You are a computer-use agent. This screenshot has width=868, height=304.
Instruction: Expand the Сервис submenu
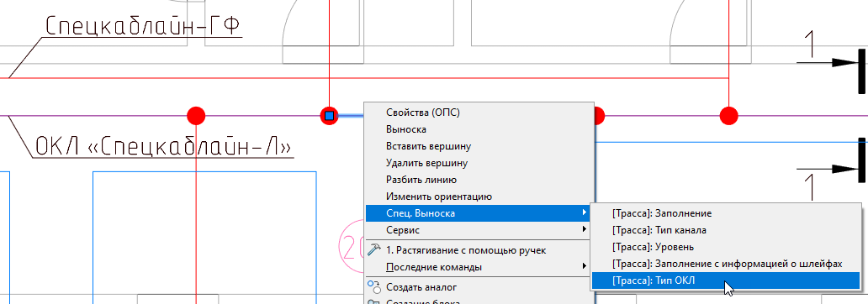click(x=479, y=229)
